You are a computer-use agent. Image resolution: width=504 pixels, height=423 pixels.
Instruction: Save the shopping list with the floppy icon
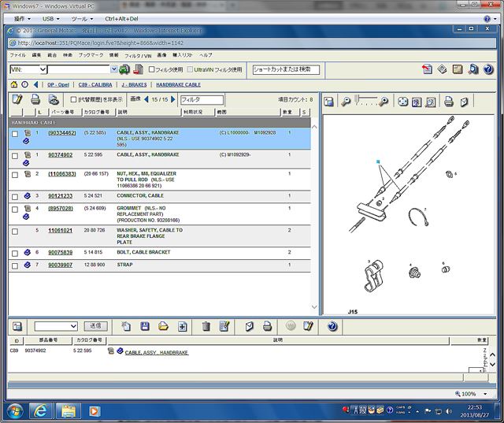145,326
